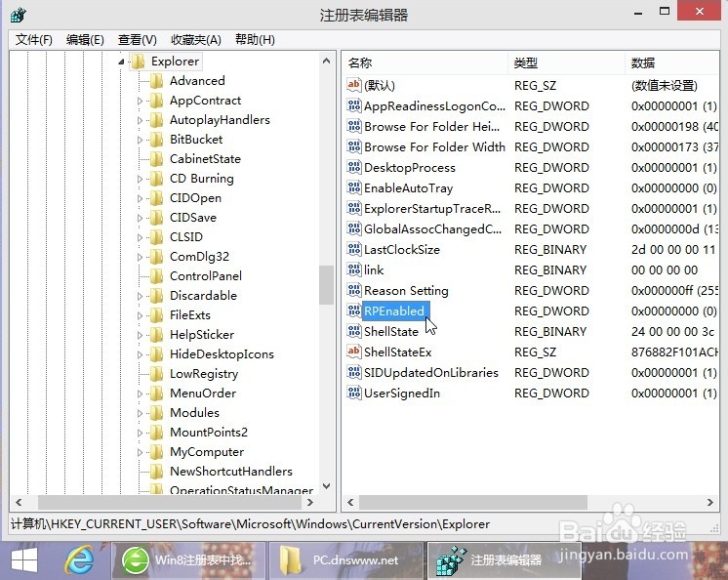Click the value pane scroll left arrow
Image resolution: width=728 pixels, height=580 pixels.
[x=350, y=502]
